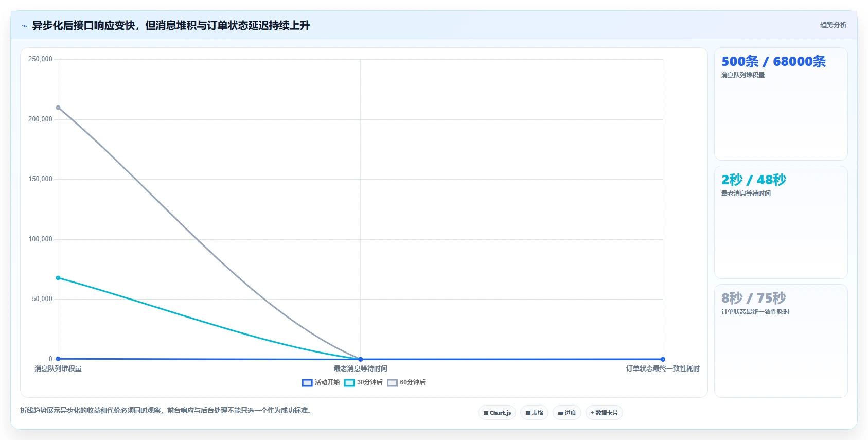Screen dimensions: 868x440
Task: Click the 2秒 / 48秒 card value
Action: coord(754,180)
